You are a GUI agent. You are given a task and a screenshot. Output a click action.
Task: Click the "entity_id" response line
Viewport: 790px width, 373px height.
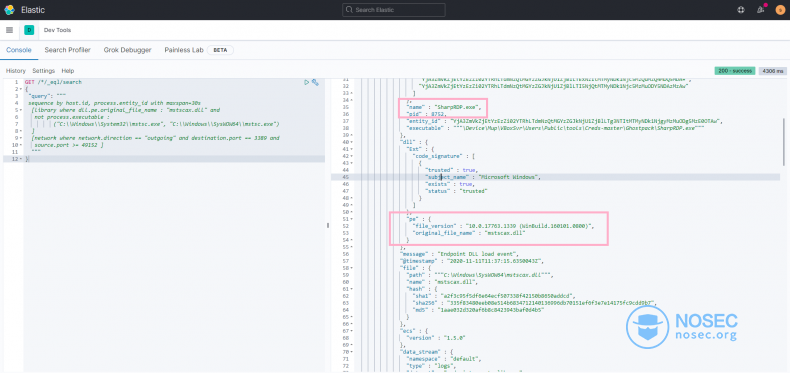point(565,121)
